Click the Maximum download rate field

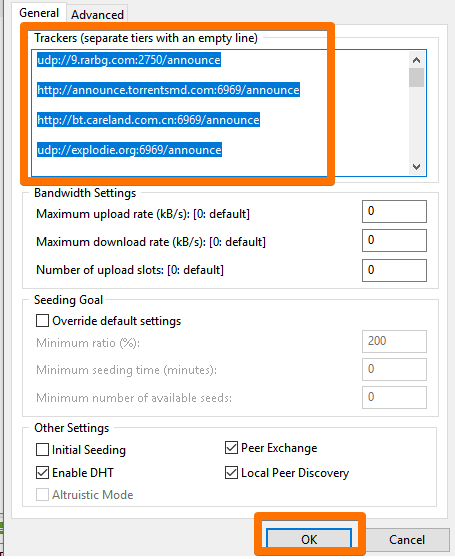coord(394,240)
